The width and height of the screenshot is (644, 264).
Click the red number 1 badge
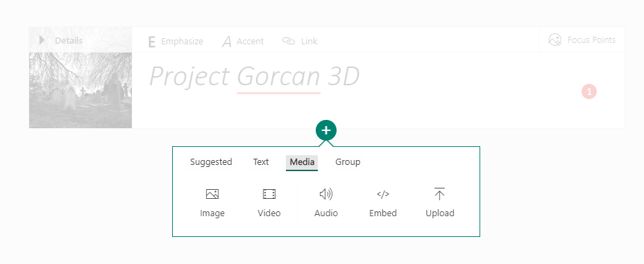coord(589,91)
